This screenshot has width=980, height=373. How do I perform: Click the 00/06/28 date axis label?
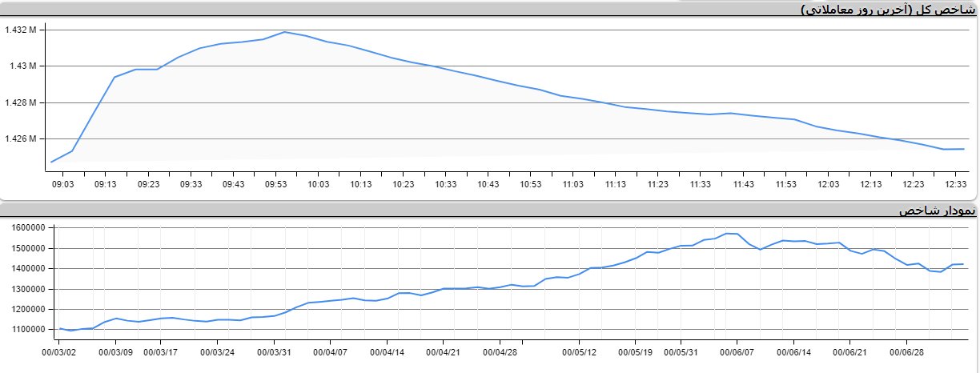point(906,351)
